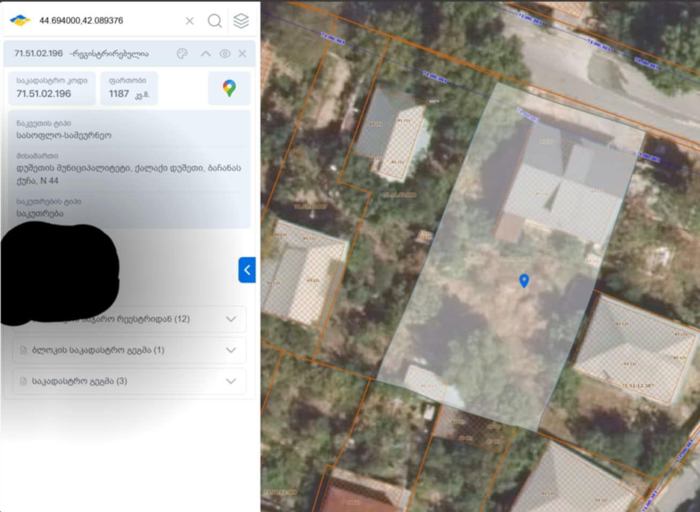Image resolution: width=700 pixels, height=512 pixels.
Task: Click the search magnifier icon
Action: point(215,20)
